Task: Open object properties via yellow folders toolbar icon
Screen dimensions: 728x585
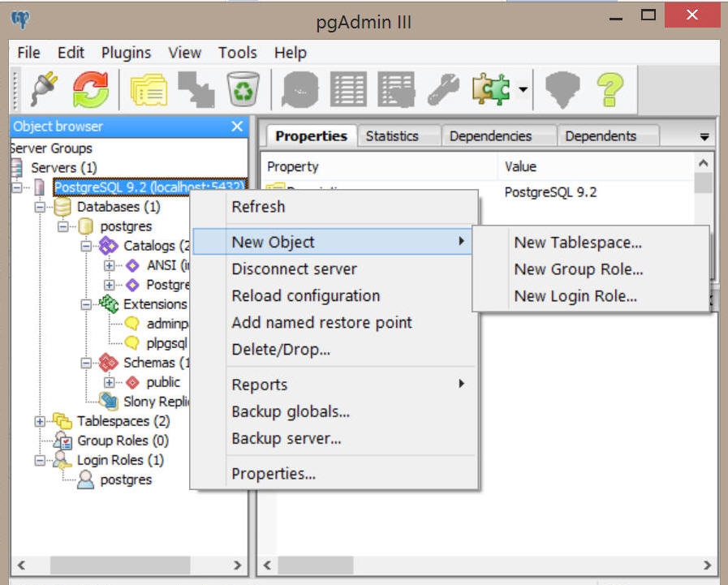Action: pos(149,89)
